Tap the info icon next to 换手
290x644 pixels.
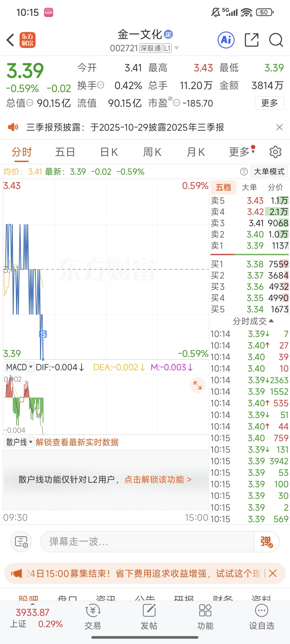pos(101,85)
